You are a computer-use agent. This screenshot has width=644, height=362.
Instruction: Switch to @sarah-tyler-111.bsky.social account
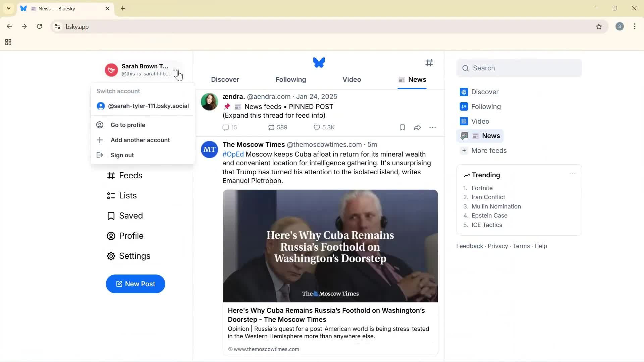pos(149,106)
